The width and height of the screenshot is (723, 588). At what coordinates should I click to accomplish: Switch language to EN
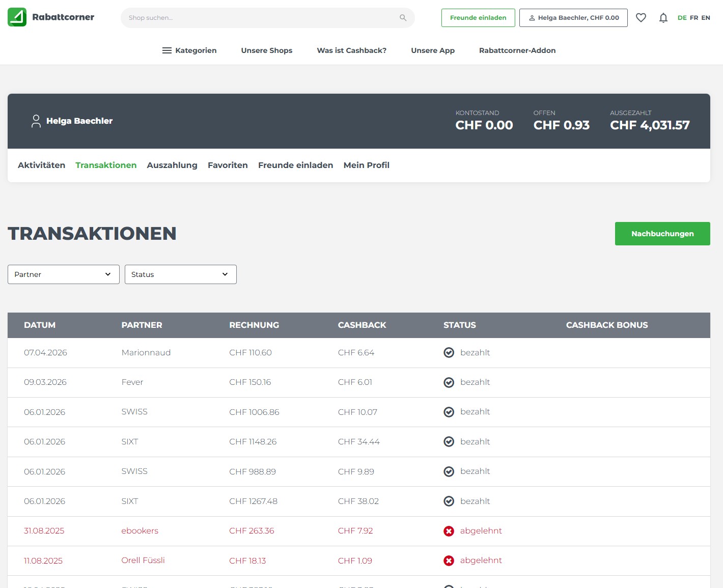706,18
